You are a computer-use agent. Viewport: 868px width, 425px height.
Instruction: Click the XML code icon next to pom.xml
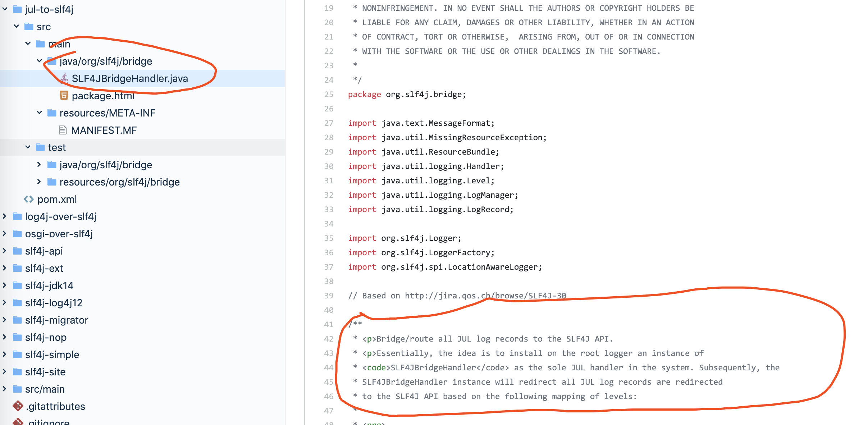pos(29,199)
